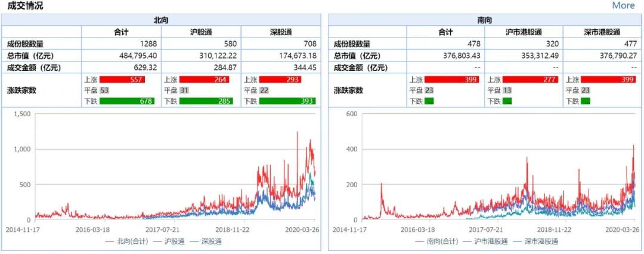Toggle the 深市港股通 legend series
This screenshot has height=254, width=644.
535,241
